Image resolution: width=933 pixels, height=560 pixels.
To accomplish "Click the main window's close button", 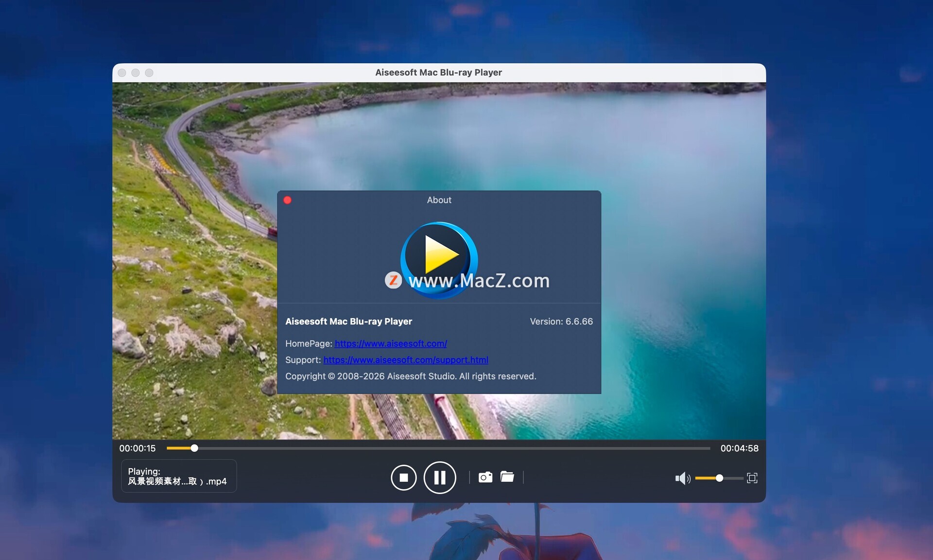I will pos(122,73).
